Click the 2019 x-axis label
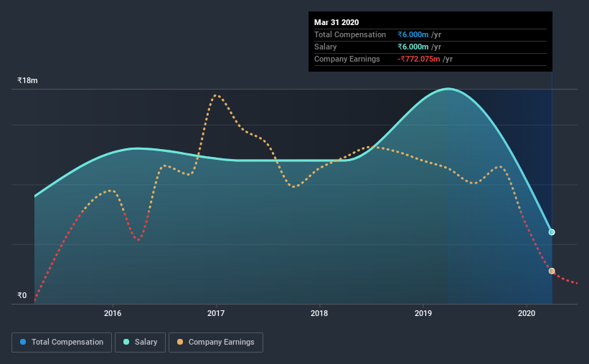This screenshot has height=364, width=589. click(423, 313)
